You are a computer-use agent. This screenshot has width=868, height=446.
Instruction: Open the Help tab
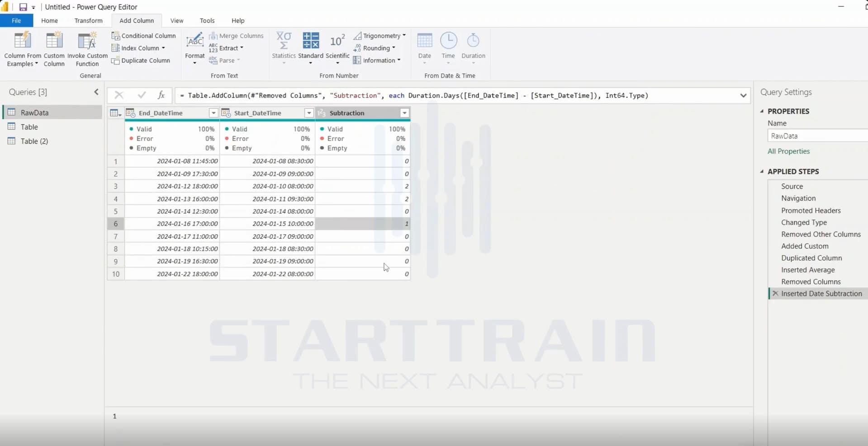click(238, 20)
